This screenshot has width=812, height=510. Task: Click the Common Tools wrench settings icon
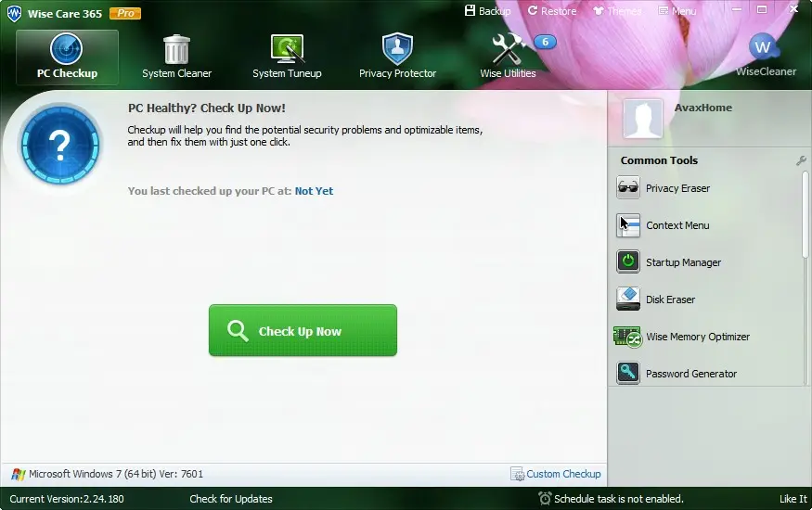(801, 160)
